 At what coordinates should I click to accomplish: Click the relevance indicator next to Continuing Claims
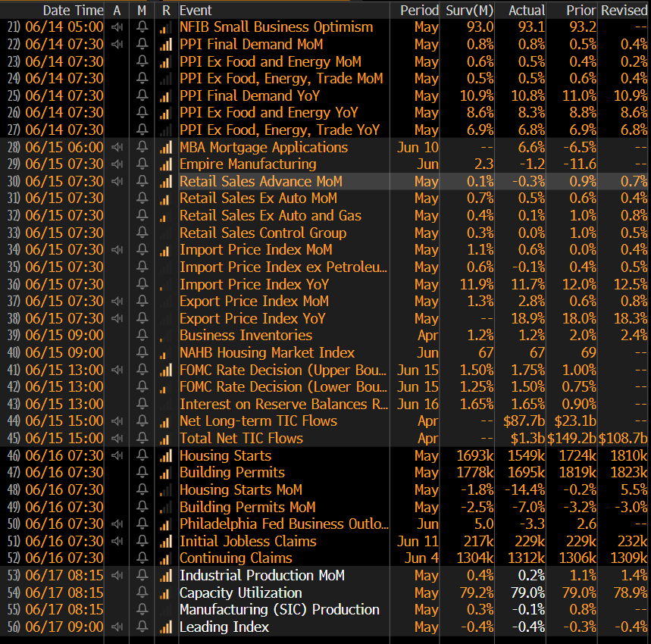point(166,558)
